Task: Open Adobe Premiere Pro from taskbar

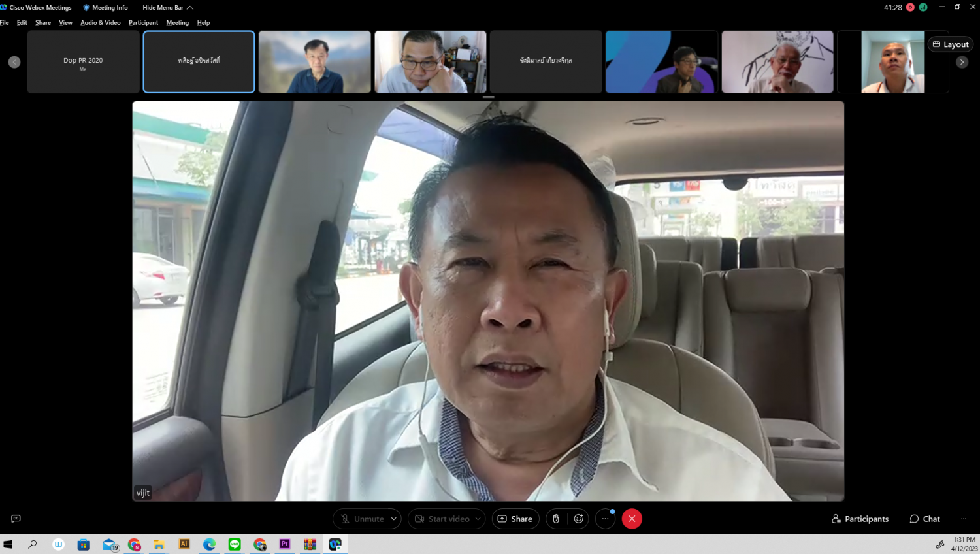Action: [285, 544]
